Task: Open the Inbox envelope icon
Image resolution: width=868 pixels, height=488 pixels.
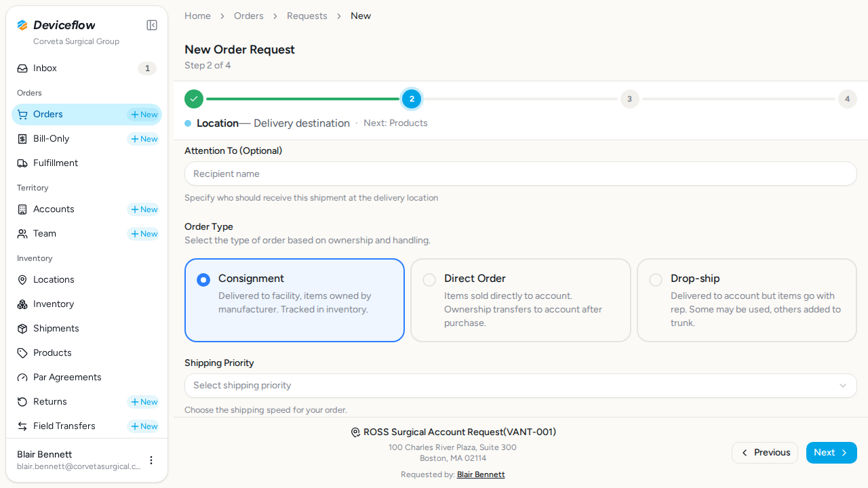Action: pyautogui.click(x=22, y=68)
